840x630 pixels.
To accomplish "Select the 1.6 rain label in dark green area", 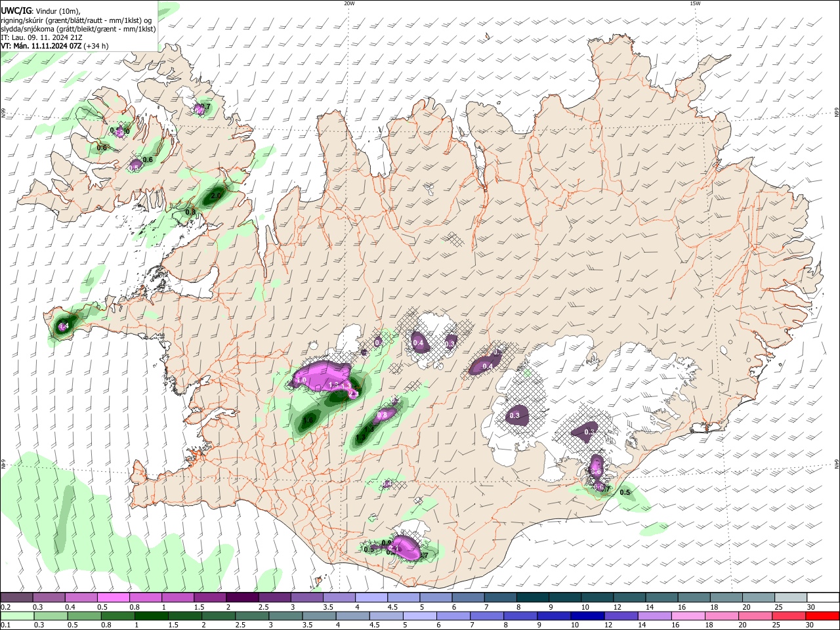I will coord(308,420).
